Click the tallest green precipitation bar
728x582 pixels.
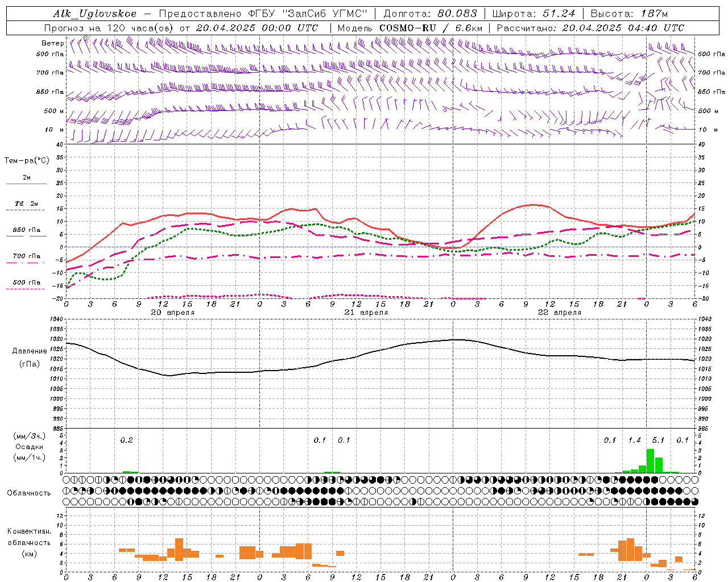coord(650,461)
